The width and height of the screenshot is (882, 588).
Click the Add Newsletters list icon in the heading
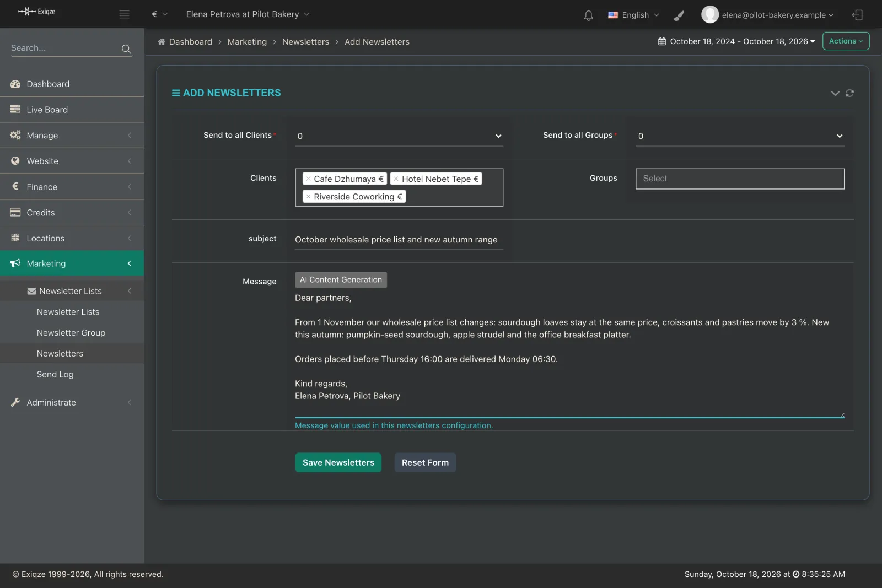click(176, 93)
